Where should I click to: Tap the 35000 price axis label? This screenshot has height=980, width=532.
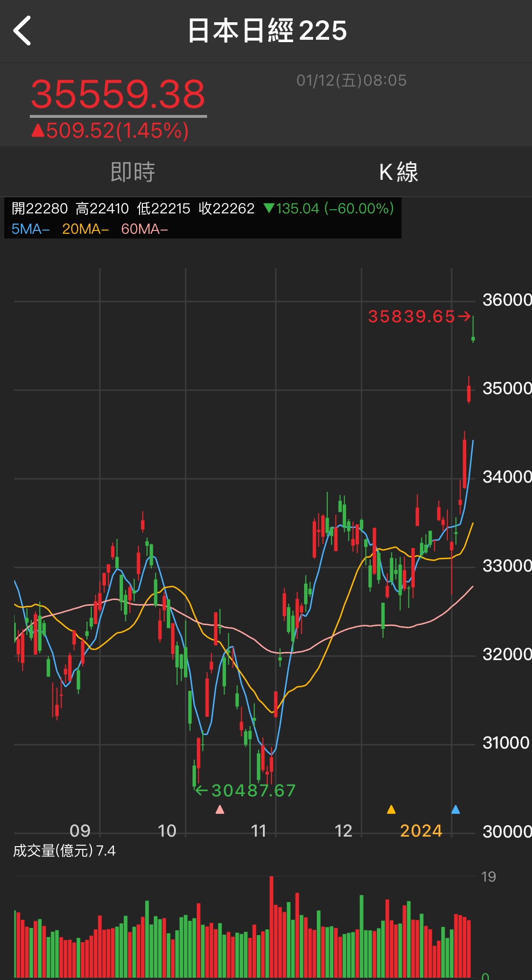coord(507,388)
